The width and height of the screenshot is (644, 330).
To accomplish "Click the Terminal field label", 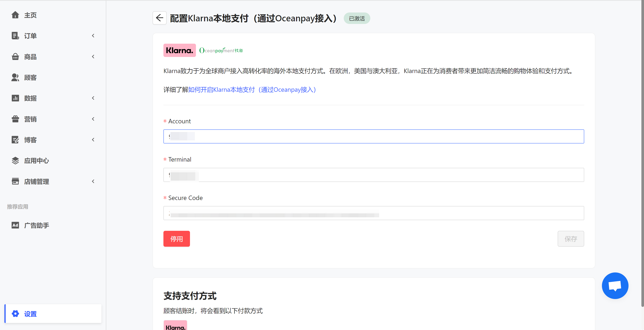I will click(180, 159).
